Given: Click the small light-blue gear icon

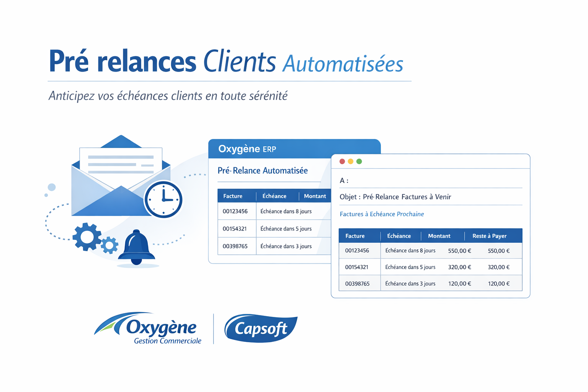Looking at the screenshot, I should coord(109,245).
